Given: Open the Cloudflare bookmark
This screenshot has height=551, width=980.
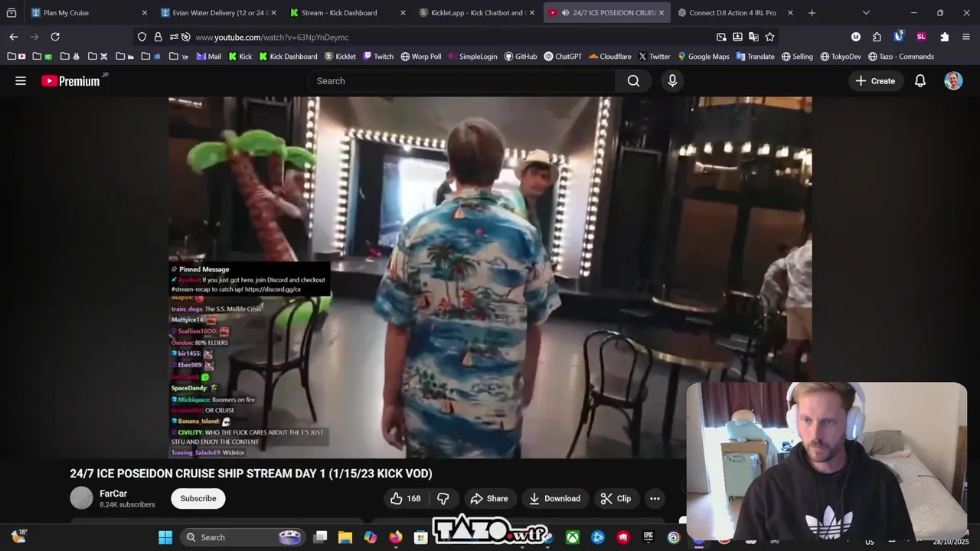Looking at the screenshot, I should coord(610,56).
